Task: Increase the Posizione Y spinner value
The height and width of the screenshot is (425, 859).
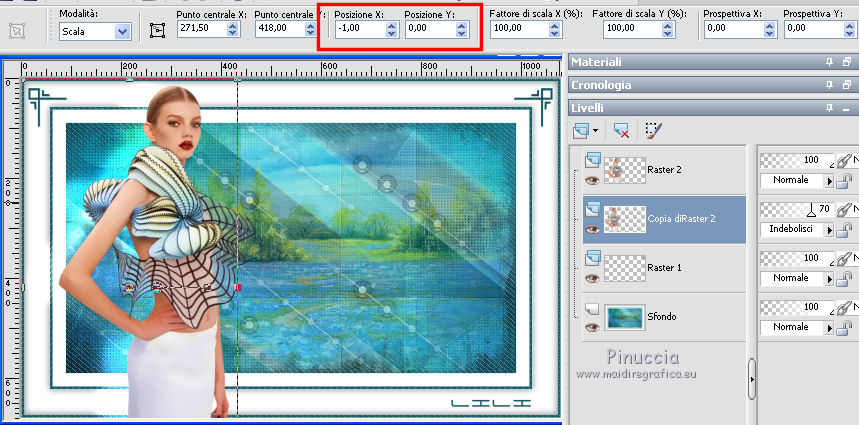Action: coord(462,25)
